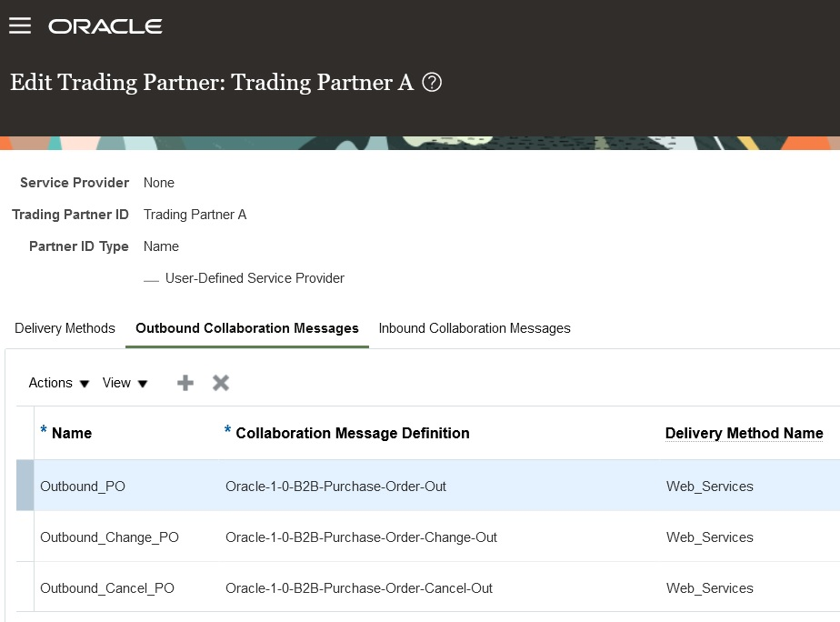Click Outbound_PO name cell

(x=83, y=486)
